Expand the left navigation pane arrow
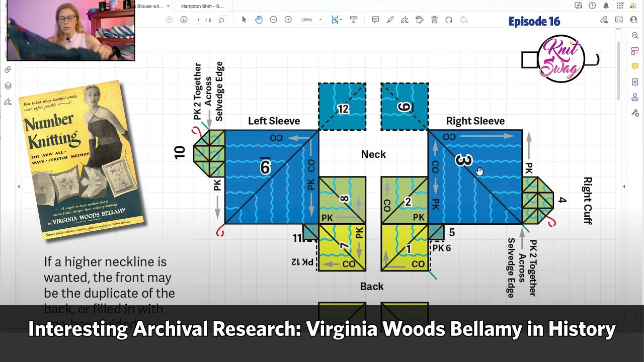This screenshot has width=644, height=362. pos(19,187)
